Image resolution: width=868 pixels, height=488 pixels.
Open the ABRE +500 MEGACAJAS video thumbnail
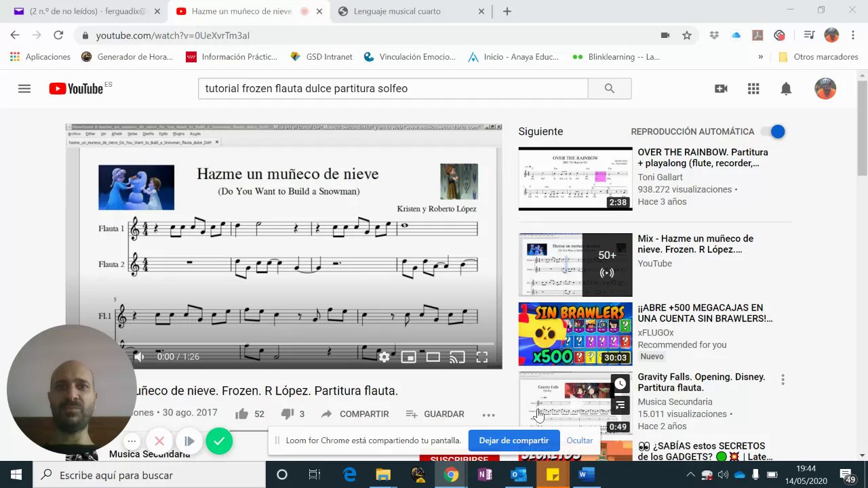tap(575, 334)
